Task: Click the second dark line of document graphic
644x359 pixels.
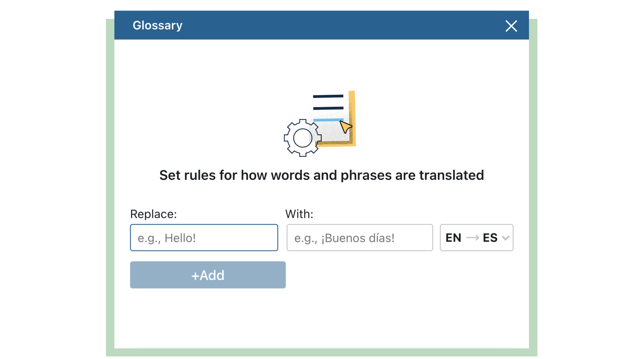Action: (328, 108)
